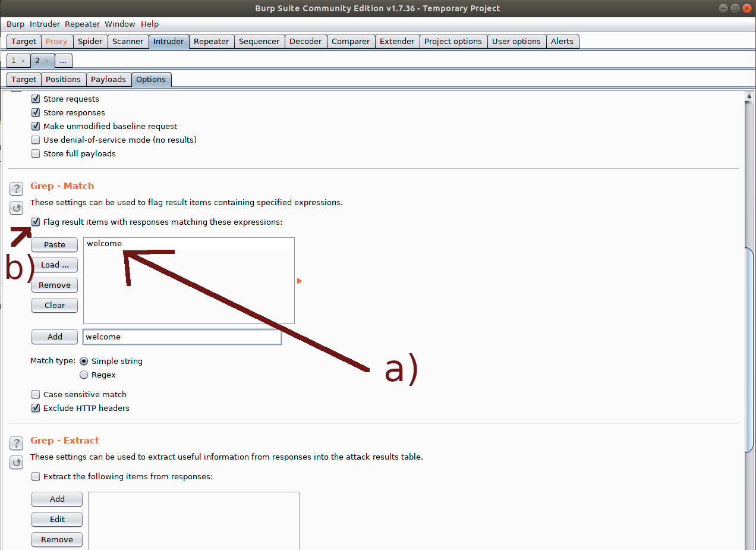Uncheck the Store responses checkbox
The width and height of the screenshot is (756, 550).
[36, 112]
